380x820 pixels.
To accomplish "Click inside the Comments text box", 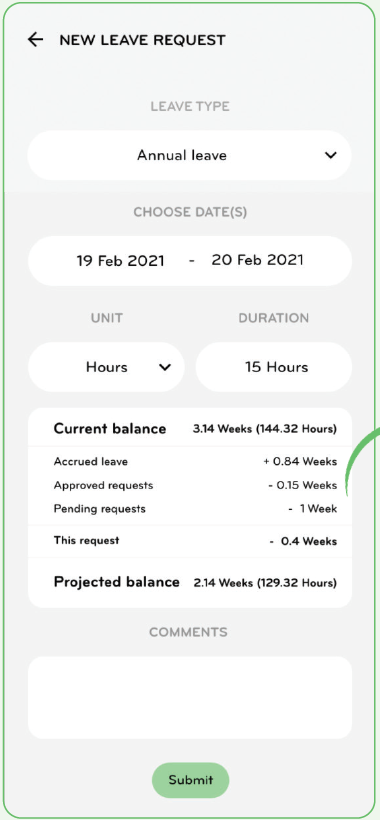I will pos(190,698).
